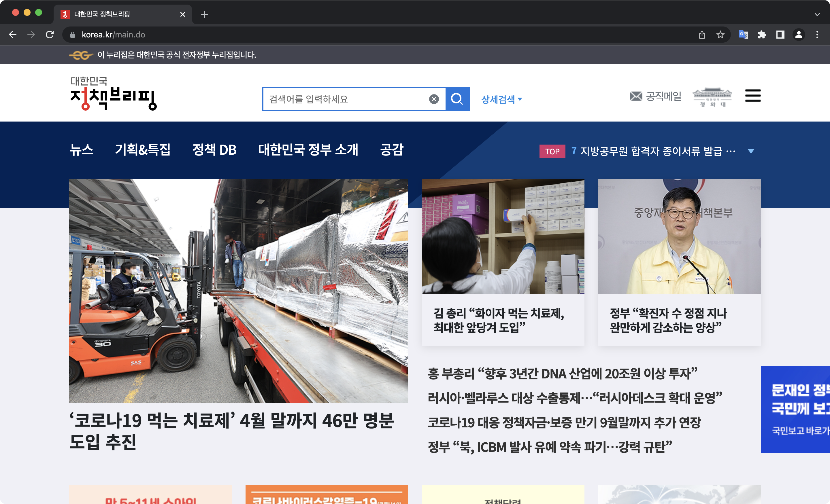Bookmark the page with the star icon

pos(721,34)
